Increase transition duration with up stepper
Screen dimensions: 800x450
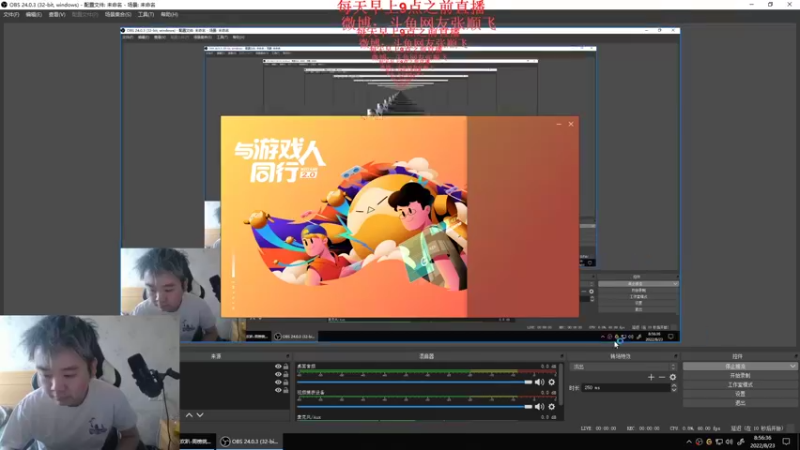point(674,386)
